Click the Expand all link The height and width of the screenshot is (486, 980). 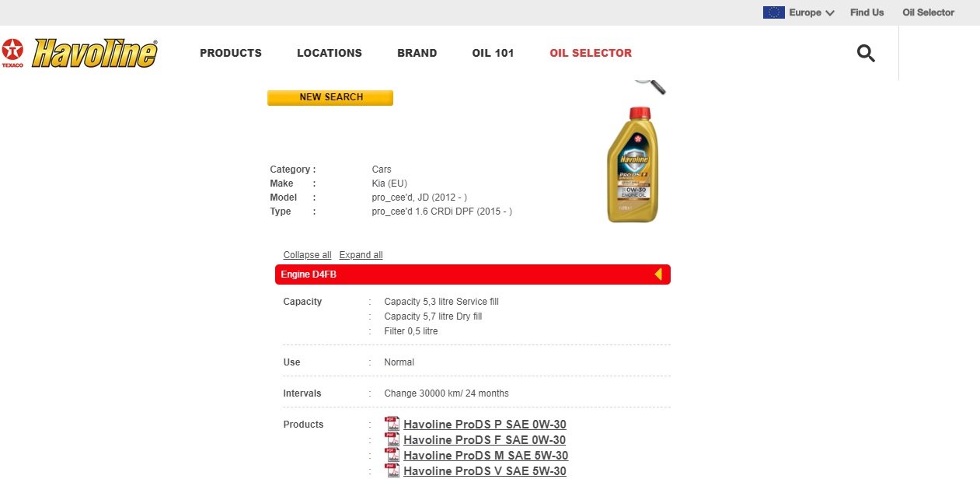[361, 255]
